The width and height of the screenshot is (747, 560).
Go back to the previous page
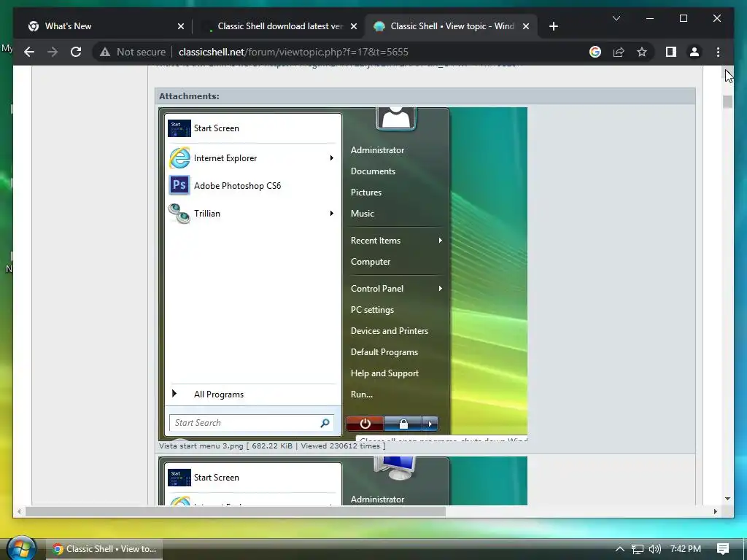point(29,52)
